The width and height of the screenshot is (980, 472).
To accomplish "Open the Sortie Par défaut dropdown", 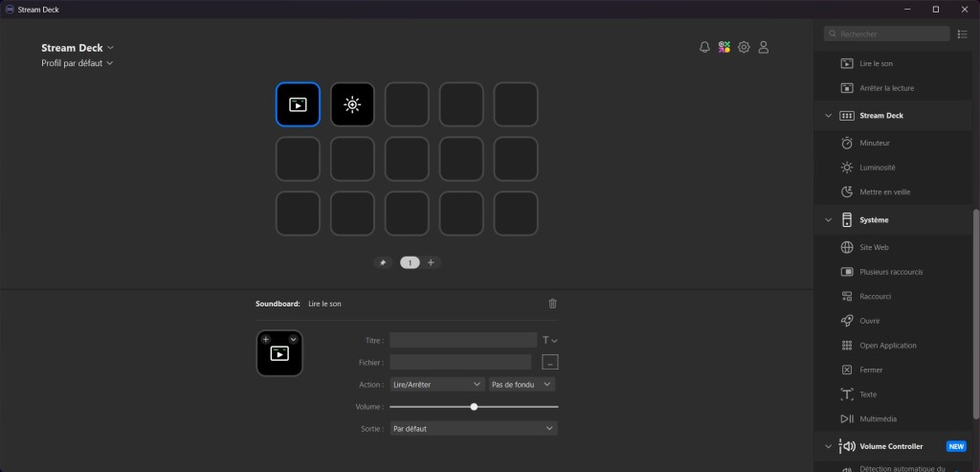I will coord(474,428).
